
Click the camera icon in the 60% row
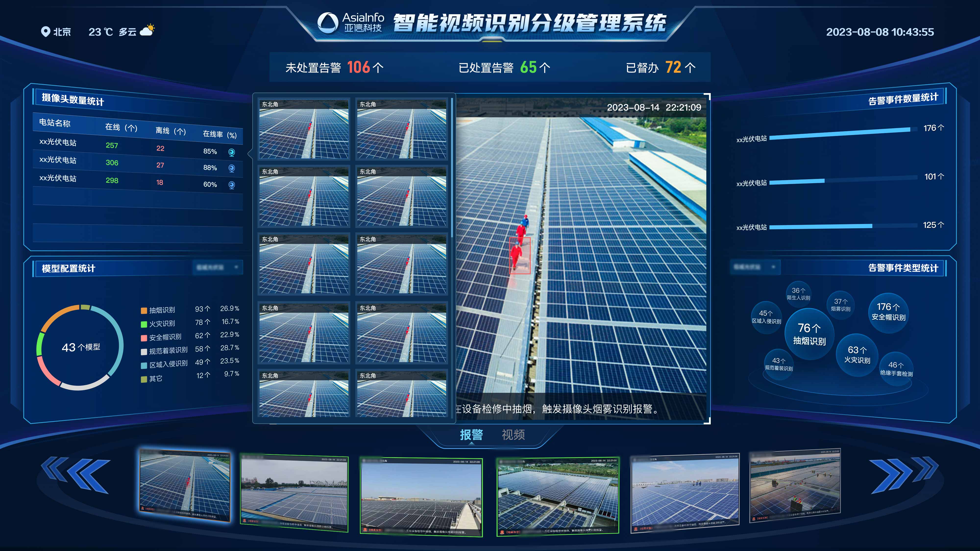pos(231,185)
